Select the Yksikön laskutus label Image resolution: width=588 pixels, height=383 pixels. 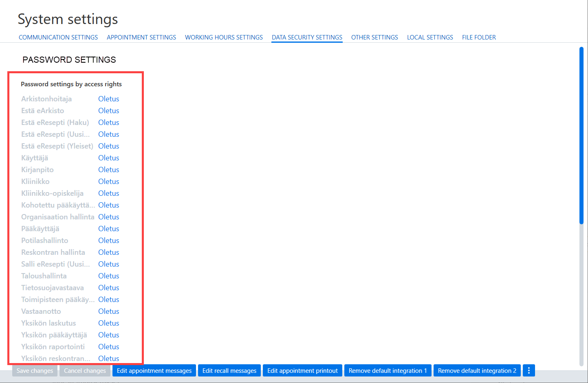tap(48, 323)
